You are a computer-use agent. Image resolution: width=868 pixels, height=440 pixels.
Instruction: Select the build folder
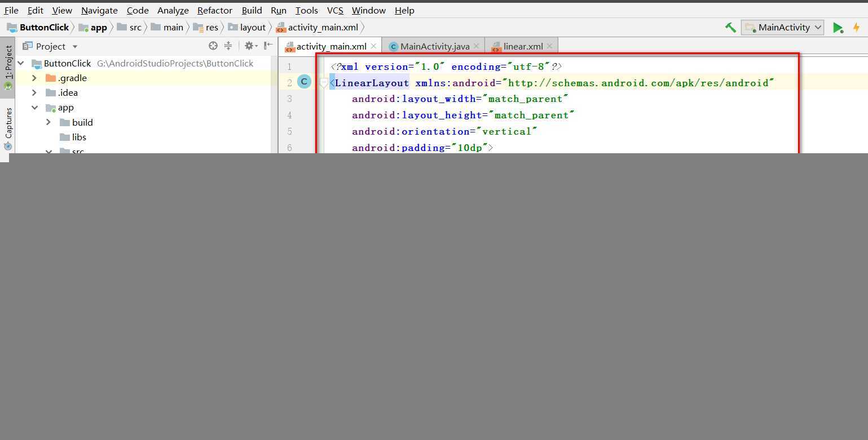point(82,122)
